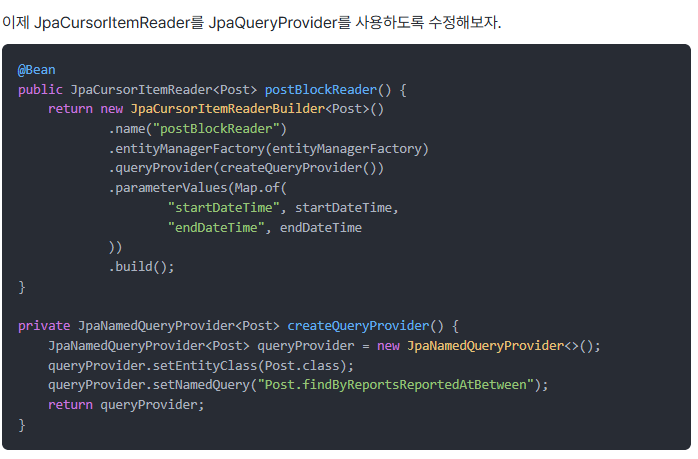Click the Korean sentence above the code block
The width and height of the screenshot is (698, 459).
[252, 22]
